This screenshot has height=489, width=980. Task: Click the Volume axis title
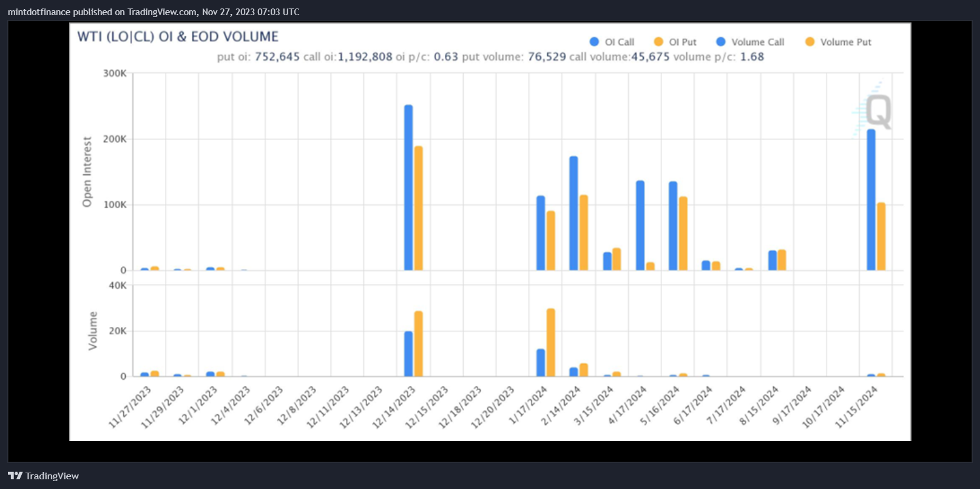click(x=93, y=331)
